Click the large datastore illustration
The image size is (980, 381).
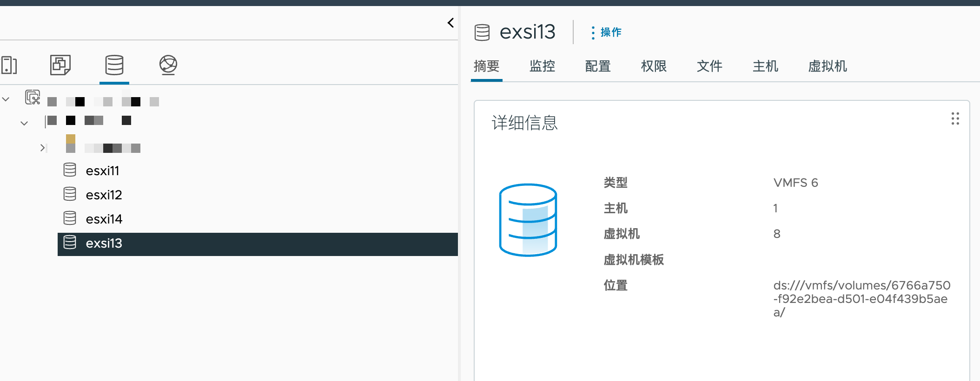tap(528, 220)
